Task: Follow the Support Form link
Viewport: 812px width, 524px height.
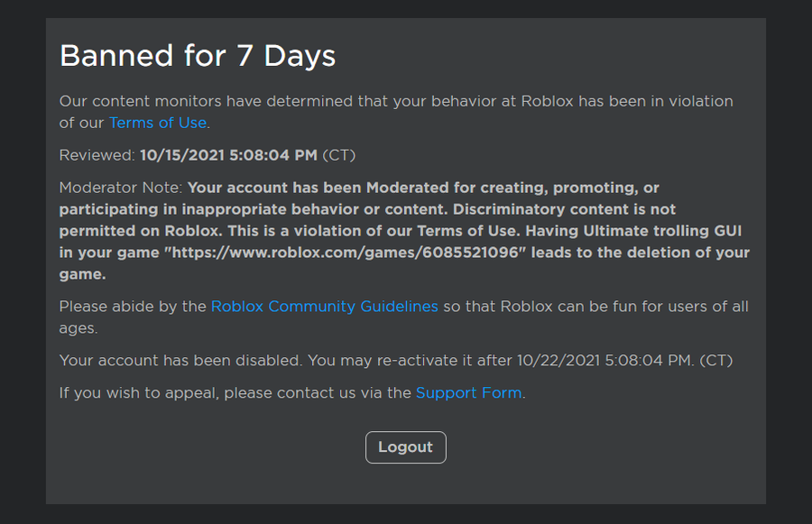Action: [x=468, y=393]
